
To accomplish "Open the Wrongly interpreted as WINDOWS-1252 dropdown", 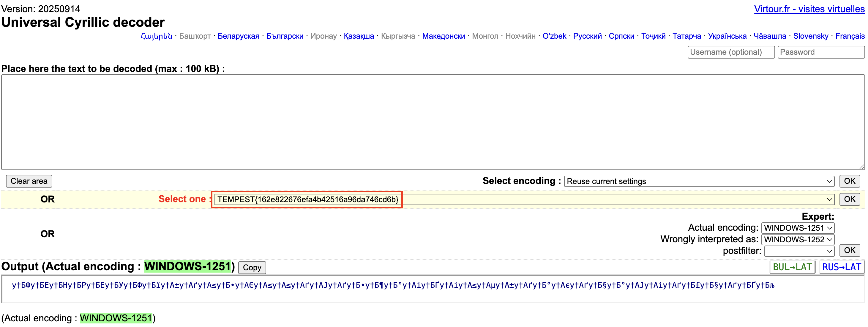I will 797,239.
